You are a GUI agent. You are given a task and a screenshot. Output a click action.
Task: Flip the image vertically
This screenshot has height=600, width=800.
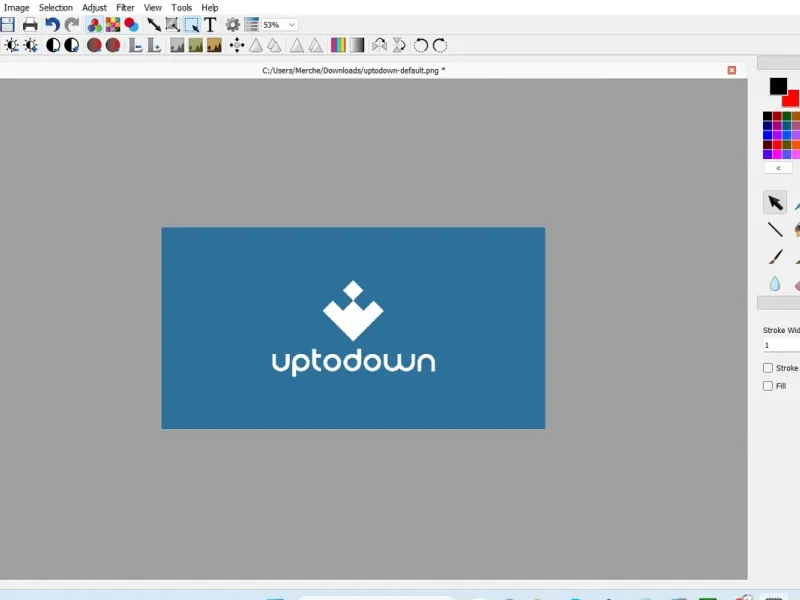398,45
